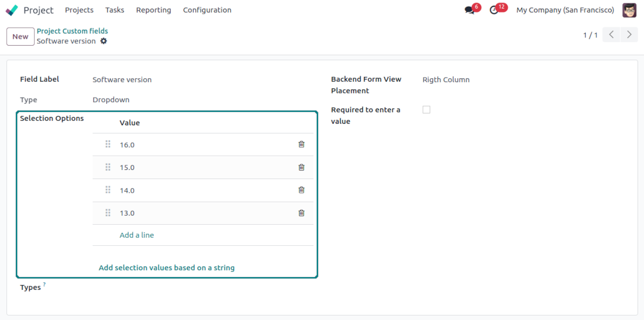Remove the 14.0 value row
The height and width of the screenshot is (320, 644).
(301, 190)
